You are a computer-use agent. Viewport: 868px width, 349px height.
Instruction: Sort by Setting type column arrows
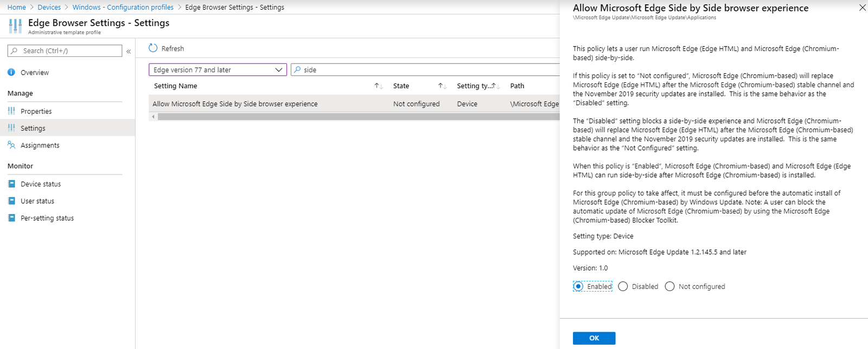point(496,86)
